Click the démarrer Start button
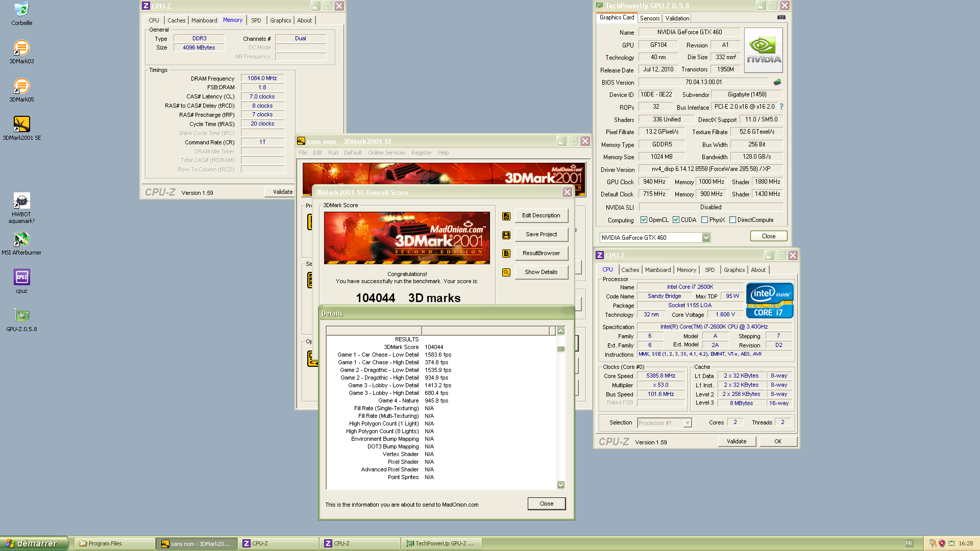This screenshot has width=980, height=551. (x=34, y=543)
